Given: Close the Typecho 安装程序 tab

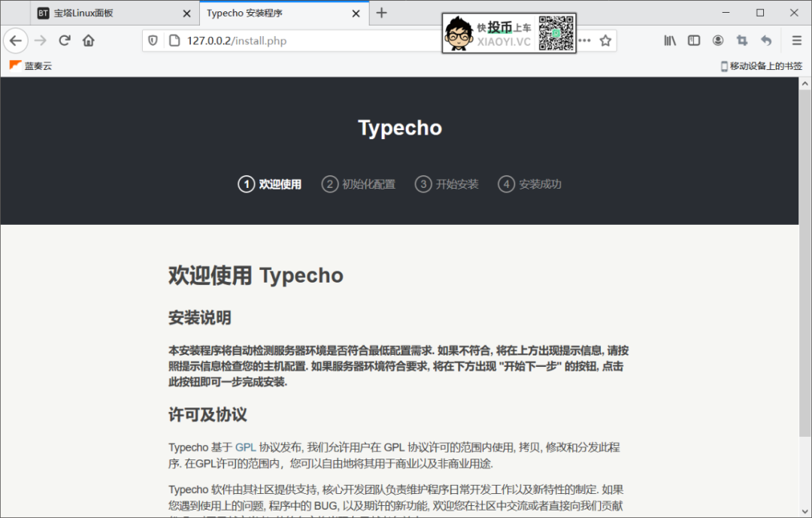Looking at the screenshot, I should (x=356, y=14).
